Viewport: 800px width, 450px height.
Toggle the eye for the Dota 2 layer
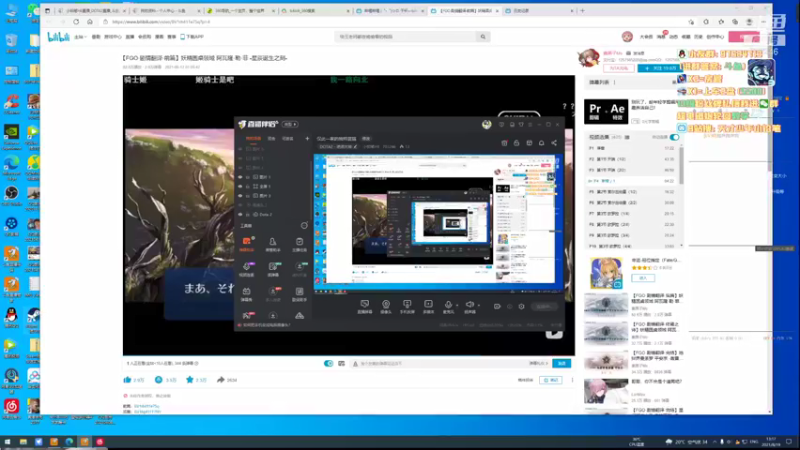pos(240,214)
